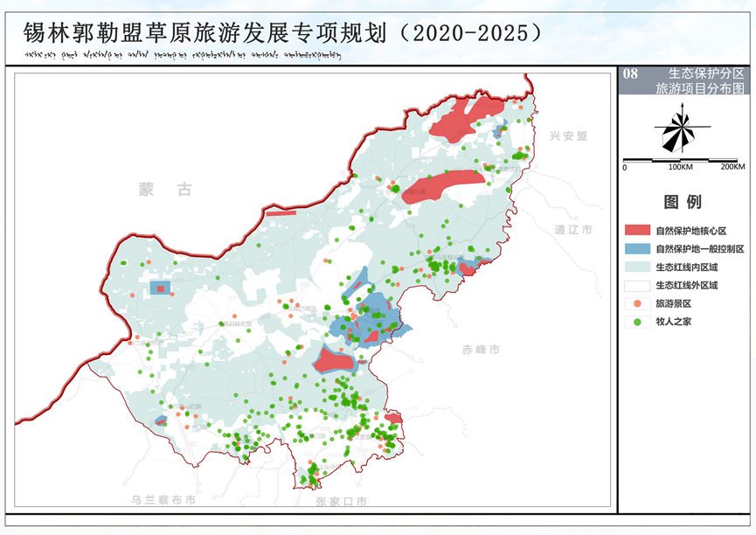
Task: Click the 张家口市 label at bottom
Action: [342, 501]
